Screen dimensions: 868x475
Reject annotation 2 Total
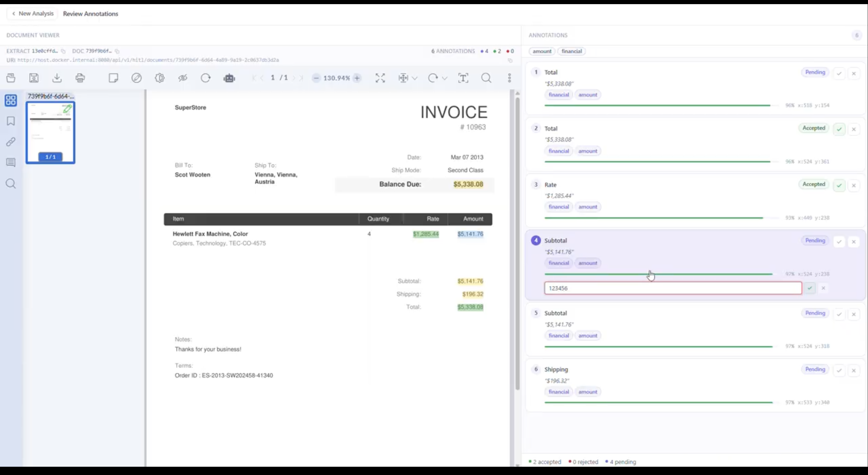point(854,129)
